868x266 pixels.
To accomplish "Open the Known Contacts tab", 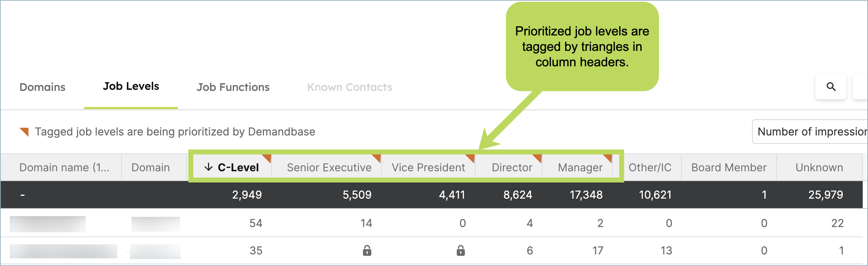I will point(350,87).
